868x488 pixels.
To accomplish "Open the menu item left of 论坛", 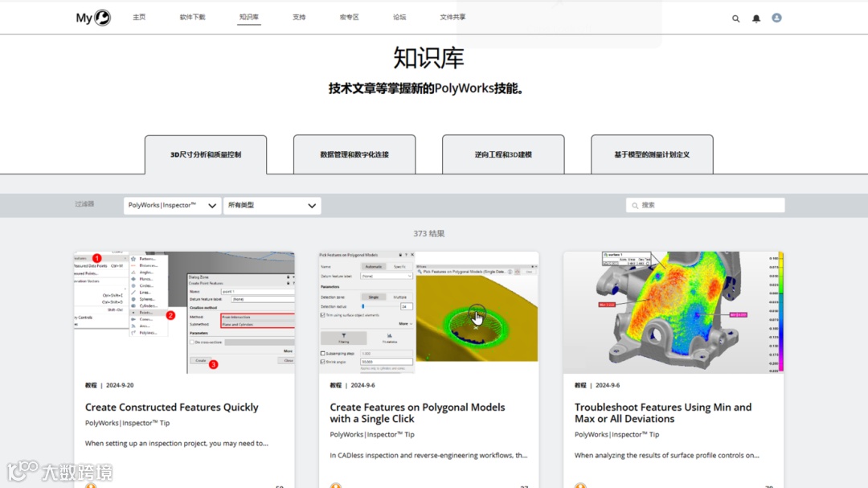I will pos(349,17).
